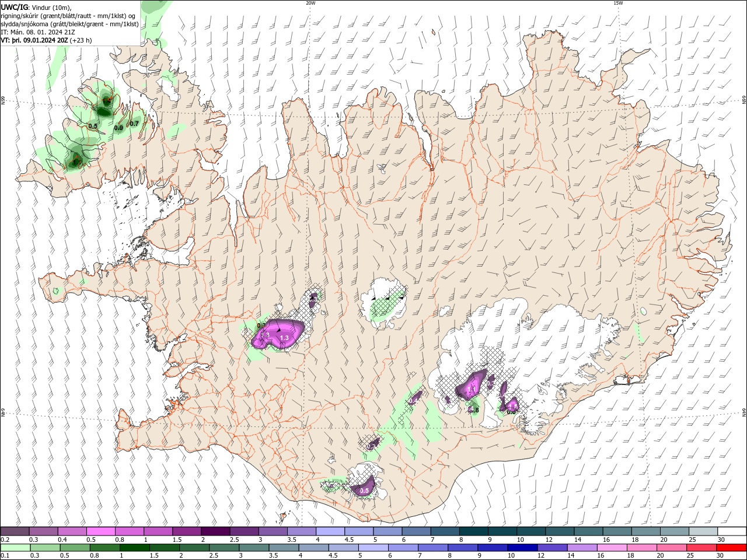Select the top-row teal swatch labeled 8
Screen dimensions: 747x560
pyautogui.click(x=474, y=531)
